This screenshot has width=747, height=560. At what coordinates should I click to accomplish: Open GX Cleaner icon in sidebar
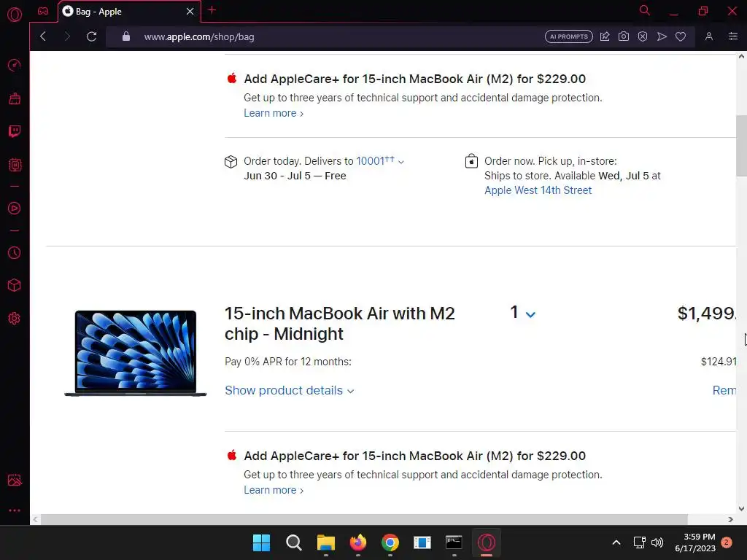click(x=15, y=98)
